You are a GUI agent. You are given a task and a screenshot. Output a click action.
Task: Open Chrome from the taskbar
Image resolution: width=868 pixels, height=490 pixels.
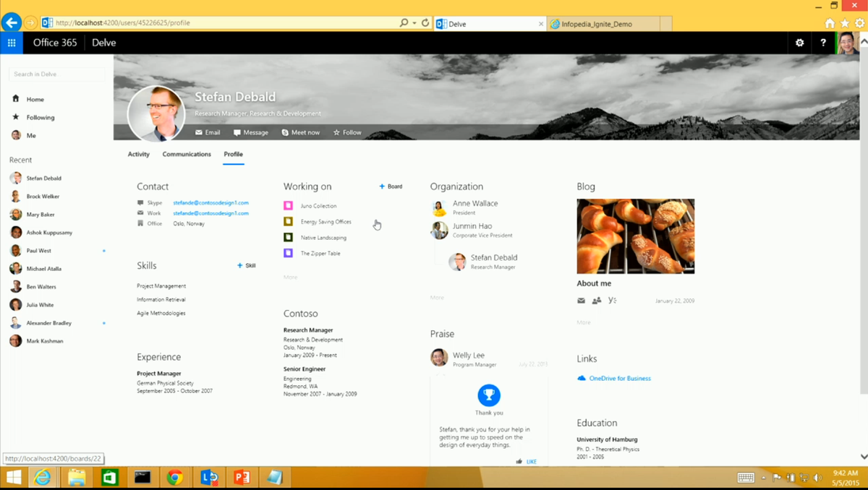174,477
